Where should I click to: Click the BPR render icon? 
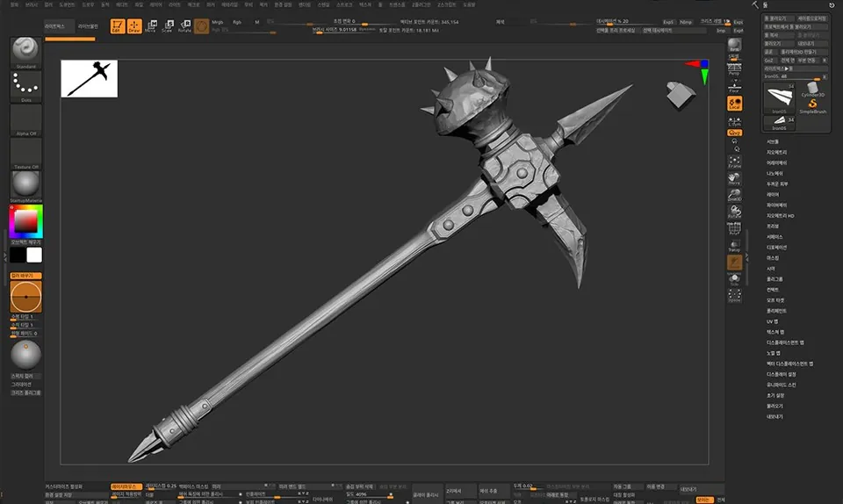[x=734, y=45]
